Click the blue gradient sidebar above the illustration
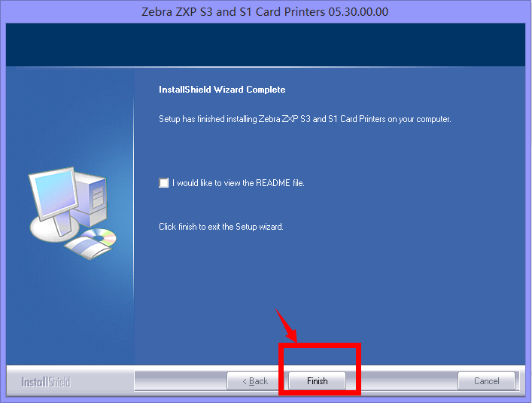 70,115
